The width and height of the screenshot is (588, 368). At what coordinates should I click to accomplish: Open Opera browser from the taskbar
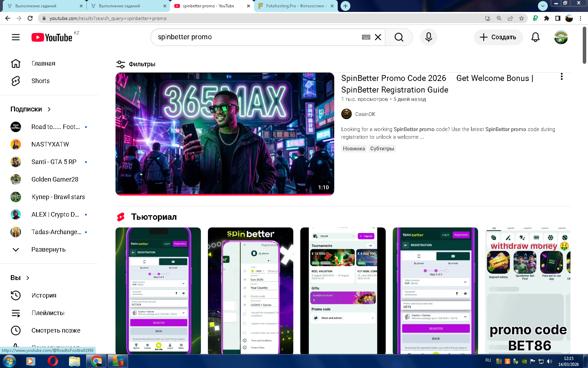[x=52, y=361]
